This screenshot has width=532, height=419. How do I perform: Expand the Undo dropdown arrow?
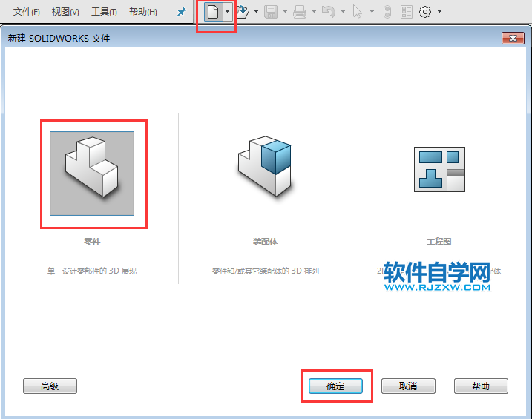point(343,12)
